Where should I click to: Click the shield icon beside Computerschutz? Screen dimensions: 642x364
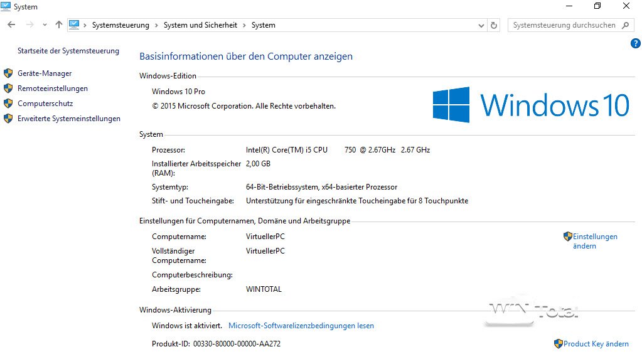[8, 103]
